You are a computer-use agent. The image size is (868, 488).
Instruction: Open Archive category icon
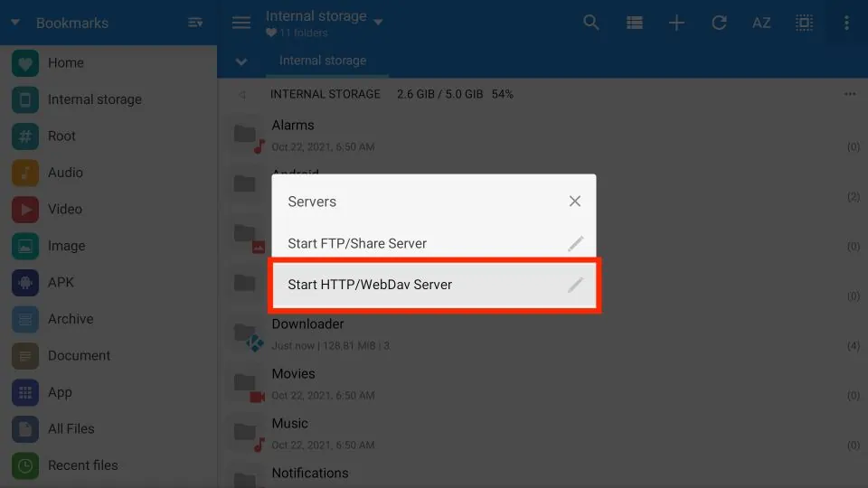[25, 319]
